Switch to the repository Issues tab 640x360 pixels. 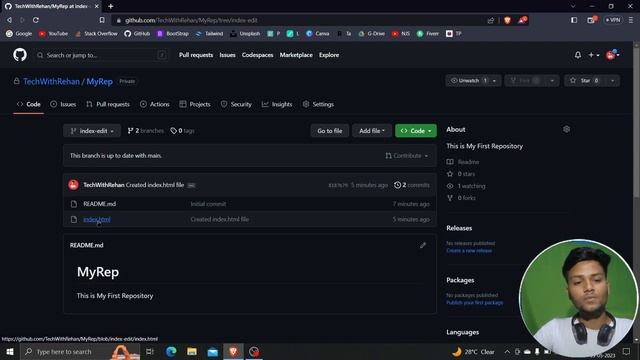pyautogui.click(x=63, y=104)
